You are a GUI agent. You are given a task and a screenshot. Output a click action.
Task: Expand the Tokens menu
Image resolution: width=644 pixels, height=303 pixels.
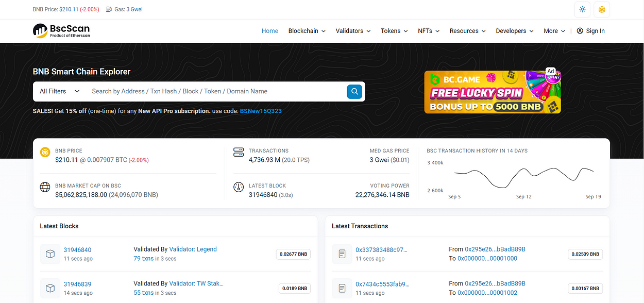point(394,31)
